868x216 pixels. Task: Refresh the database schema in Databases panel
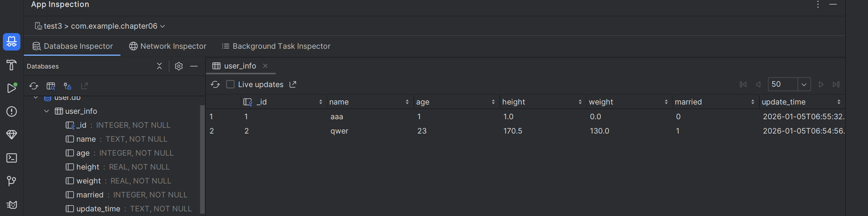[x=34, y=86]
